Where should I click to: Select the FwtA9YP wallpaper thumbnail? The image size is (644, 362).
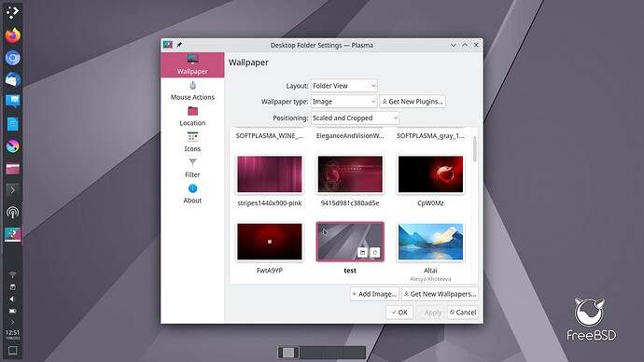[270, 242]
